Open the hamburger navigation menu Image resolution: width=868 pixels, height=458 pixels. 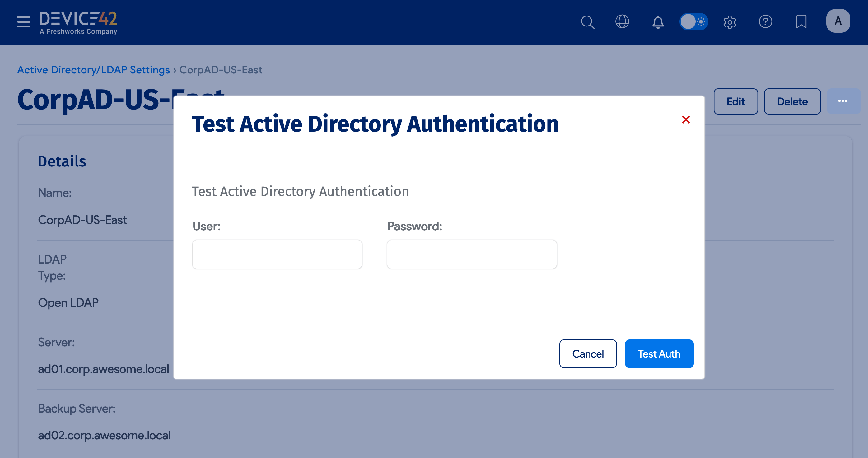point(24,22)
